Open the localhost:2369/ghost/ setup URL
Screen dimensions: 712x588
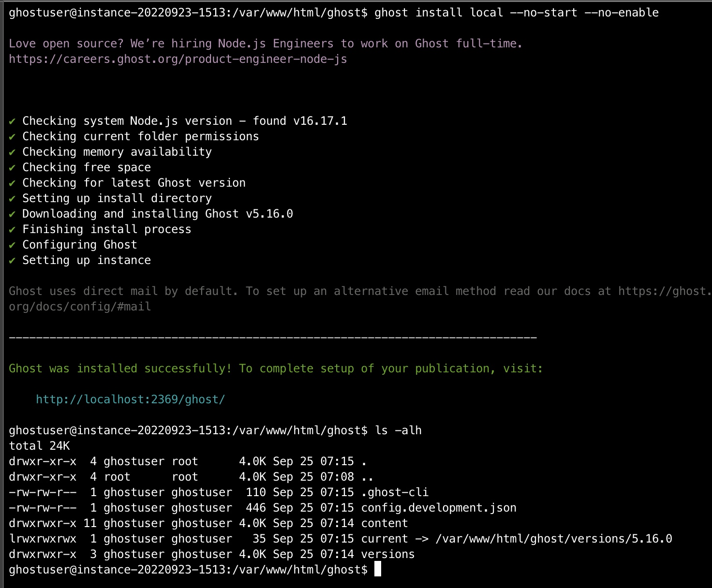pos(131,399)
